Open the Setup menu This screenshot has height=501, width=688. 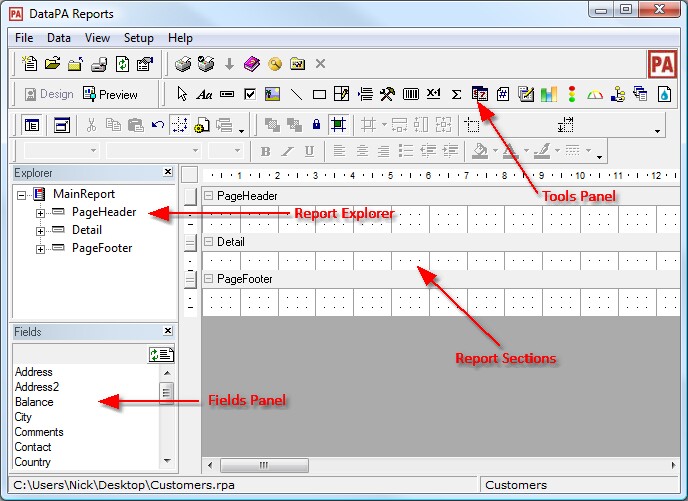pos(138,38)
